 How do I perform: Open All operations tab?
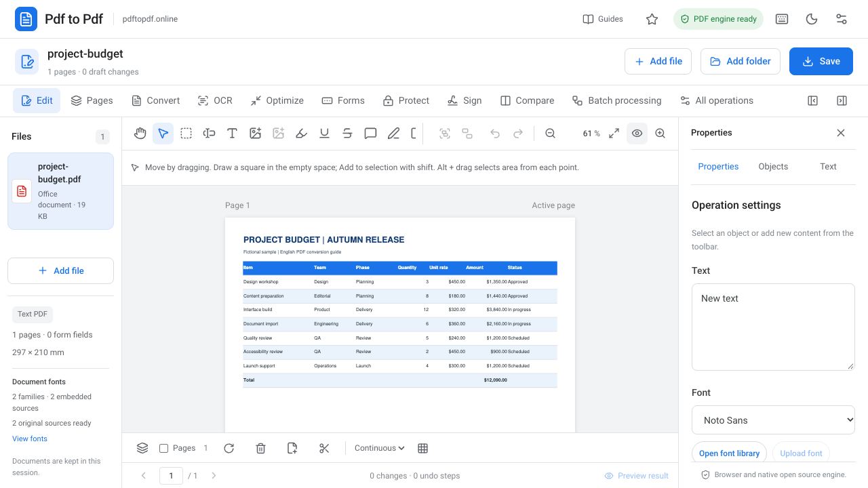pyautogui.click(x=716, y=100)
